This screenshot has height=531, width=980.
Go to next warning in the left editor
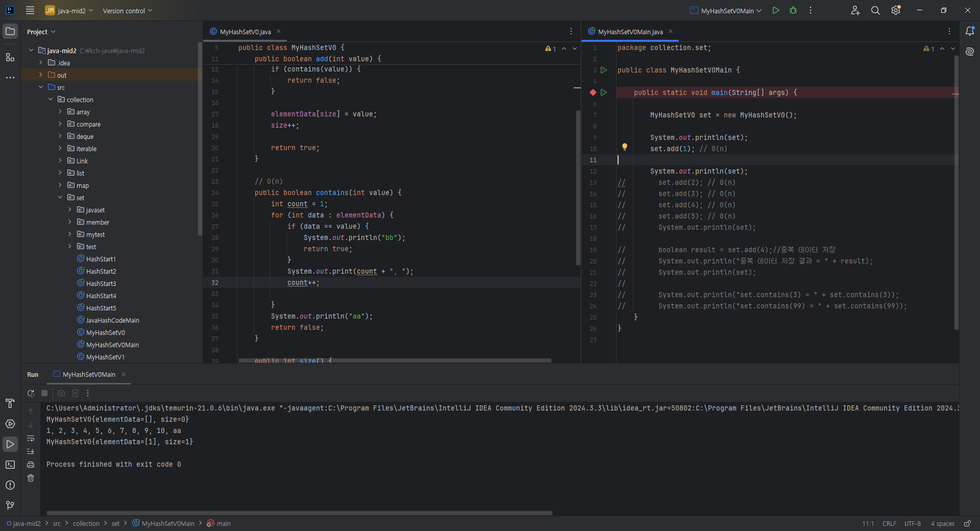coord(575,49)
